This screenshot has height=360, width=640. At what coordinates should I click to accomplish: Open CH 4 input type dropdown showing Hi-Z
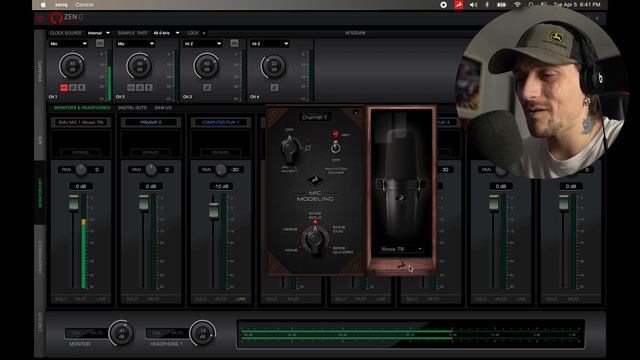270,44
